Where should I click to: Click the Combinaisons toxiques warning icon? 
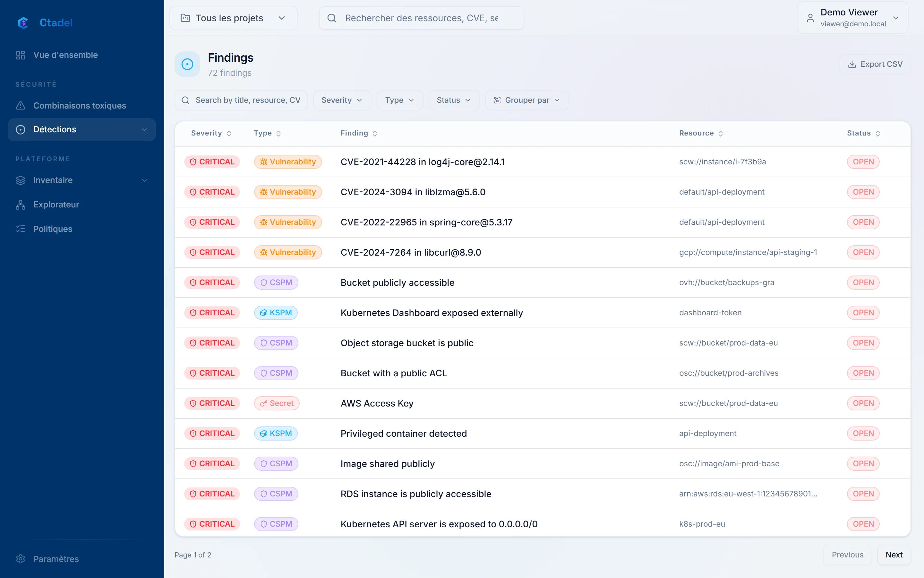pyautogui.click(x=21, y=106)
